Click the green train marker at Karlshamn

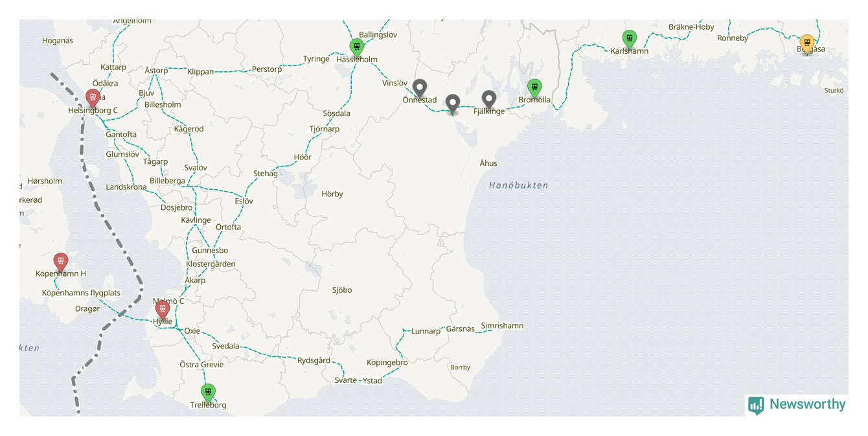(629, 40)
